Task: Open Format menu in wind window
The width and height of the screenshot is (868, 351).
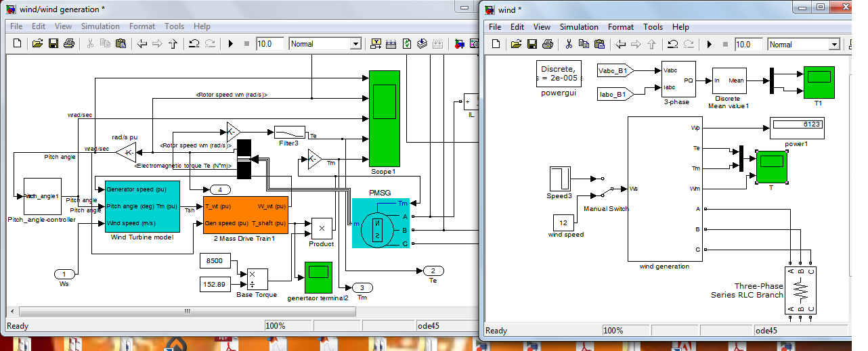Action: [621, 27]
